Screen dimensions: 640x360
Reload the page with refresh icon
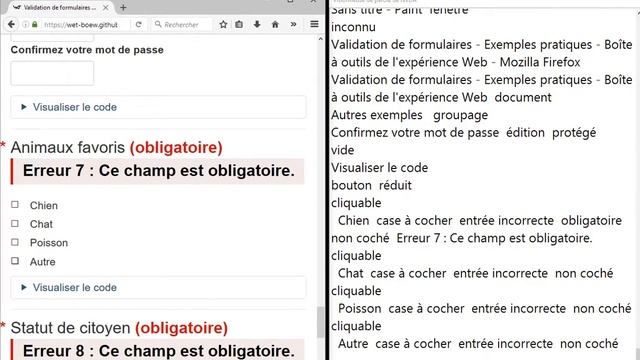tap(139, 24)
